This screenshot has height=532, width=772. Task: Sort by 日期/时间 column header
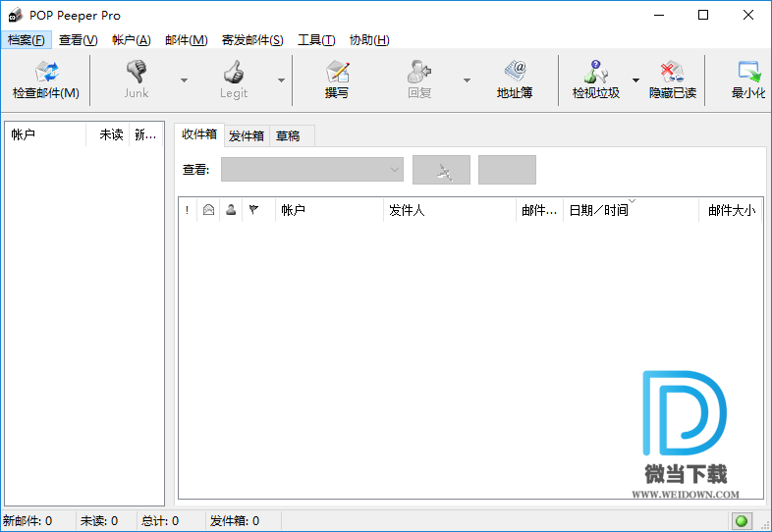click(x=631, y=210)
